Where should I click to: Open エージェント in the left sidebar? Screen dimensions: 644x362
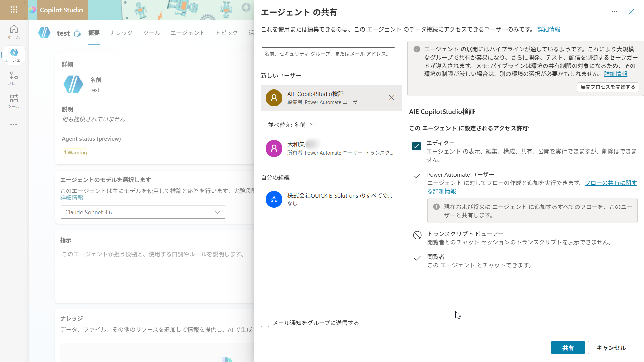click(14, 55)
